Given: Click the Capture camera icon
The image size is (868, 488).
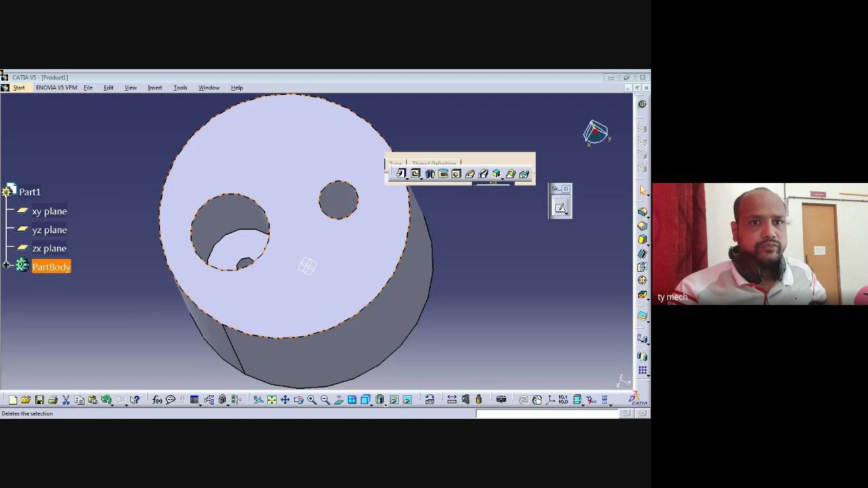Looking at the screenshot, I should (501, 400).
